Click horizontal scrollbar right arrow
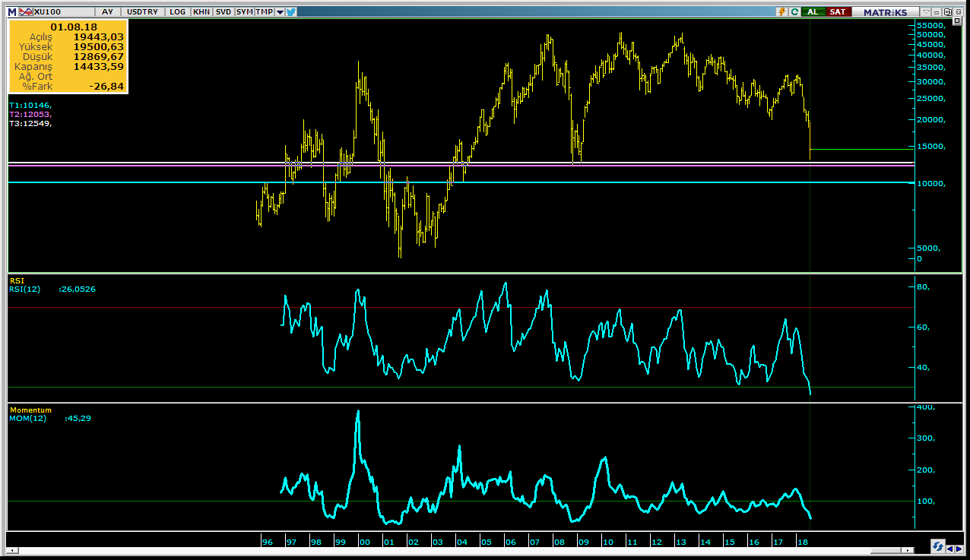The image size is (970, 560). tap(908, 549)
